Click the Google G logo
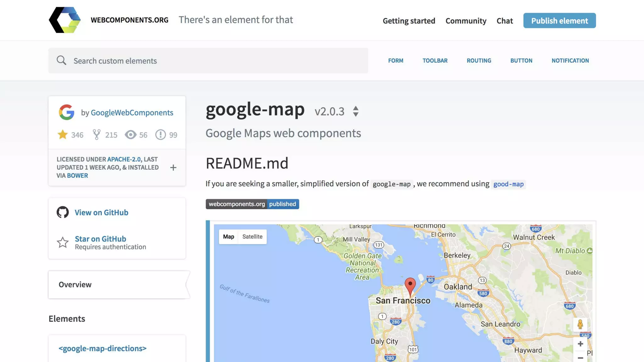Image resolution: width=644 pixels, height=362 pixels. click(x=66, y=112)
